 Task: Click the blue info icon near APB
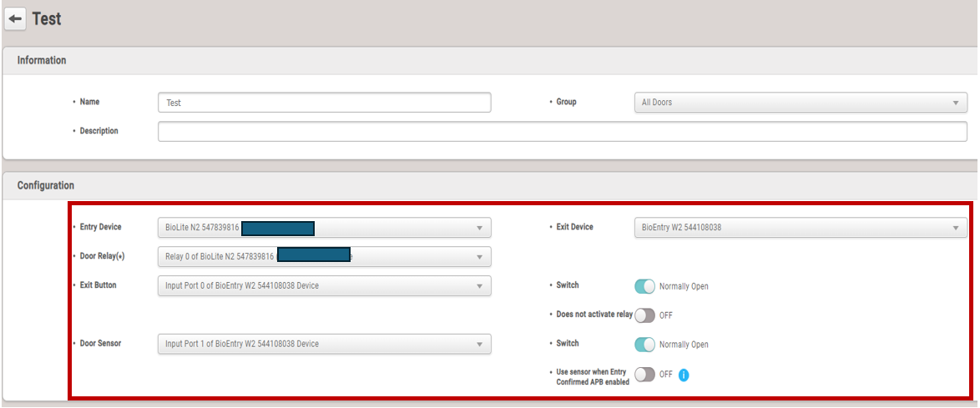point(683,375)
